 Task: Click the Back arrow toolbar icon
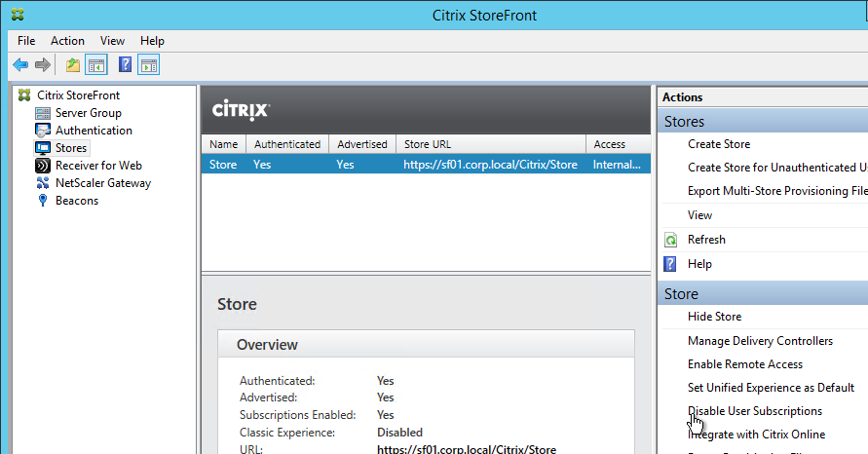pos(20,64)
